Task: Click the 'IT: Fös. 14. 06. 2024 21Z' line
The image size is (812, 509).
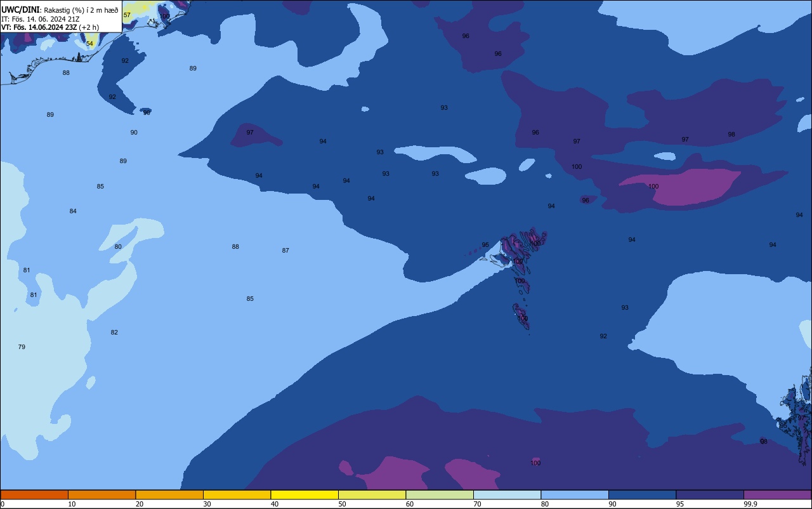Action: [39, 19]
